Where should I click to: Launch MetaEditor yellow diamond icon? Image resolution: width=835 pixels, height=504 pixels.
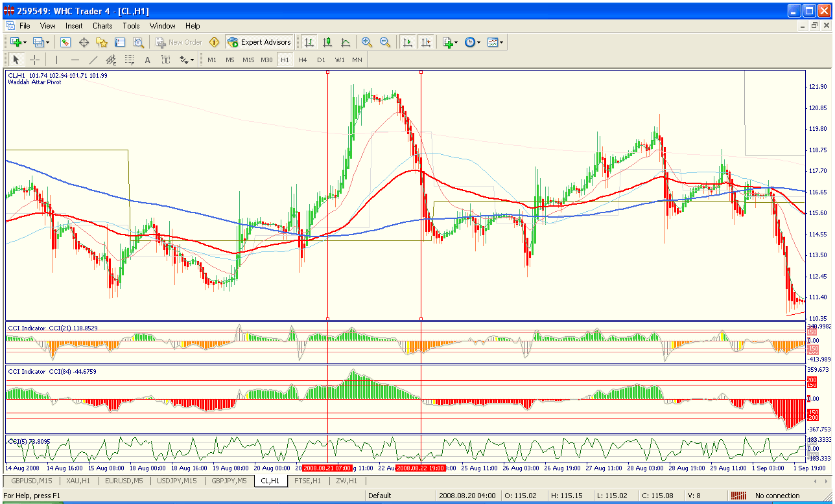pos(215,42)
